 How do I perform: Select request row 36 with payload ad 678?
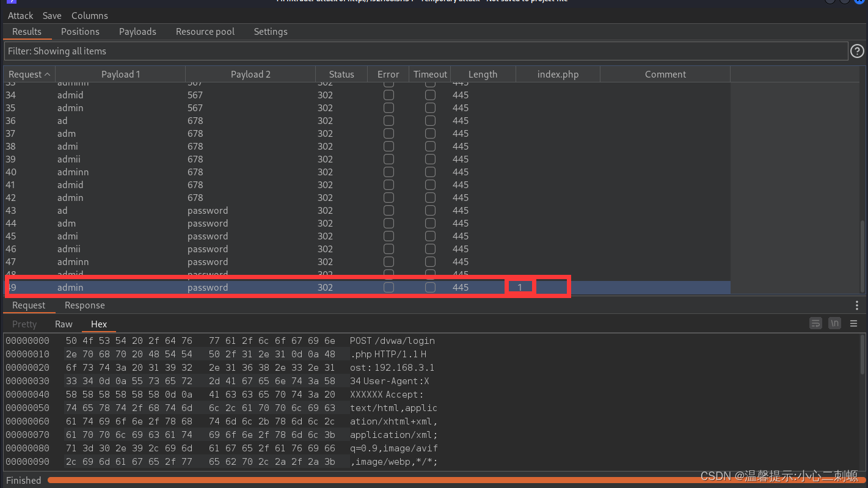(367, 121)
